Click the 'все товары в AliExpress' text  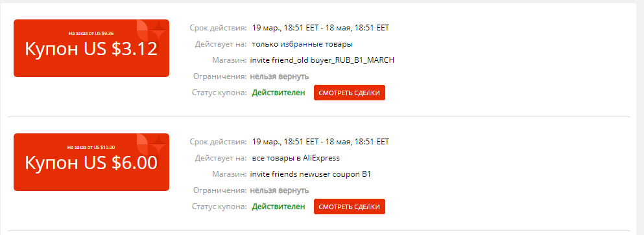click(x=296, y=158)
